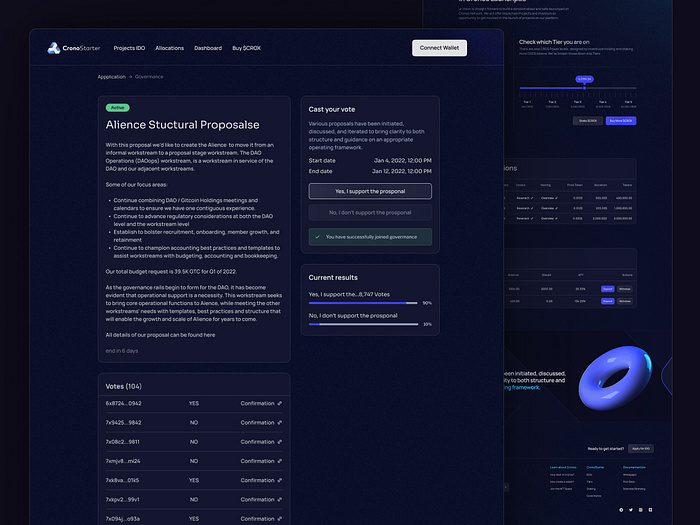Click the green checkmark in governance notice

pos(317,237)
